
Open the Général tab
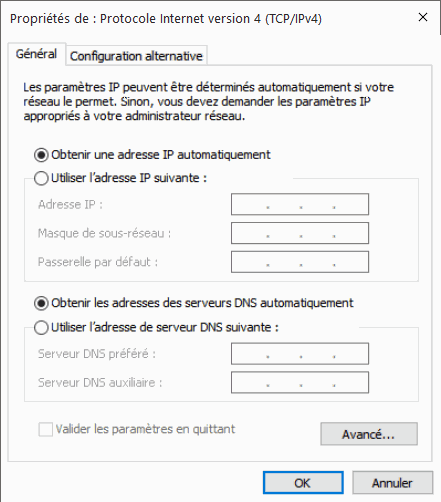pyautogui.click(x=37, y=54)
